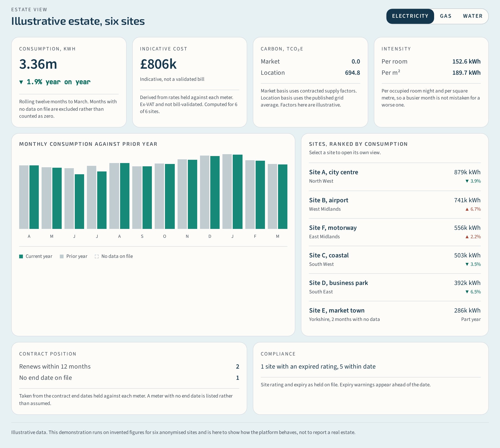This screenshot has width=500, height=448.
Task: Click the down arrow beside 1.9% year on year
Action: pyautogui.click(x=21, y=82)
